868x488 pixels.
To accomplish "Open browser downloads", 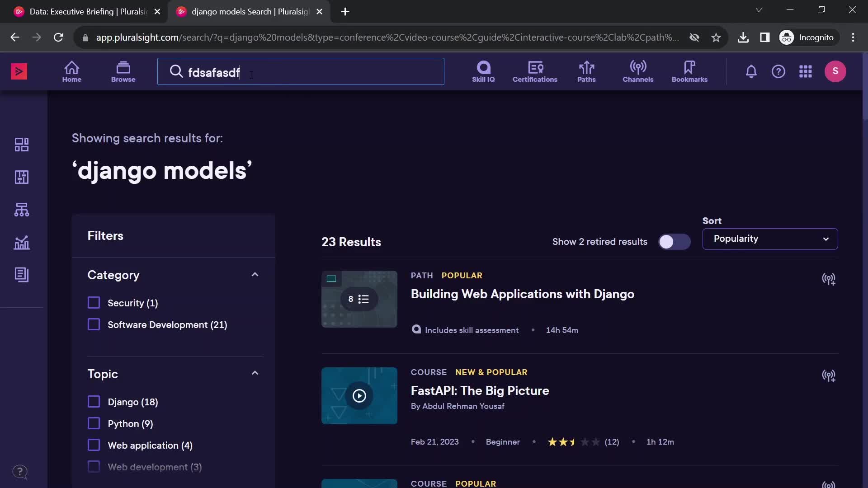I will point(743,38).
